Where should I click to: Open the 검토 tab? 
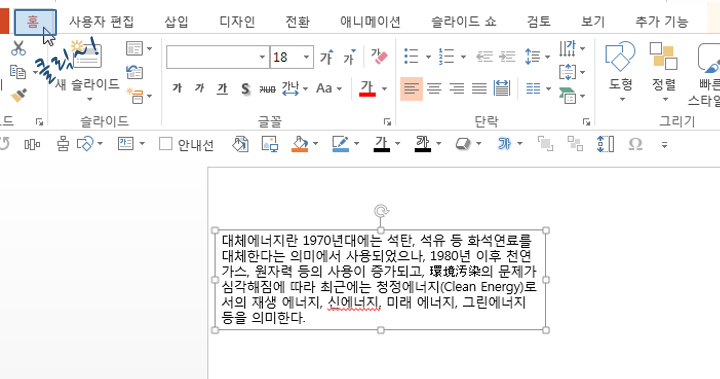click(x=539, y=22)
